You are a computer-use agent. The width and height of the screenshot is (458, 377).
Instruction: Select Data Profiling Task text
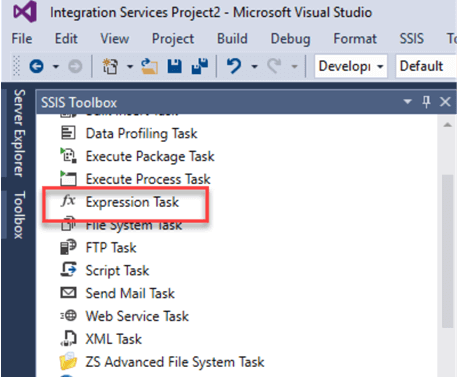pyautogui.click(x=141, y=134)
